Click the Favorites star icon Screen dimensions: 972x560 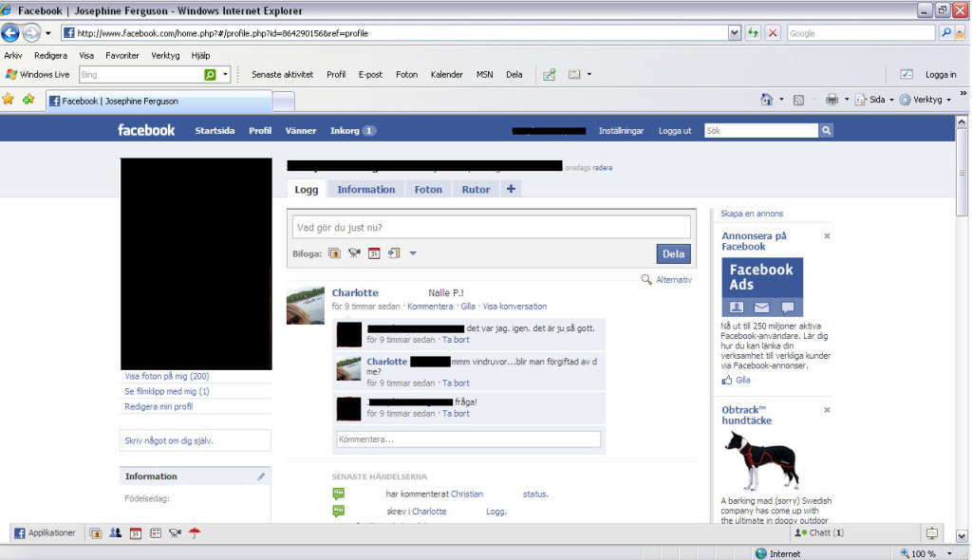pos(8,100)
